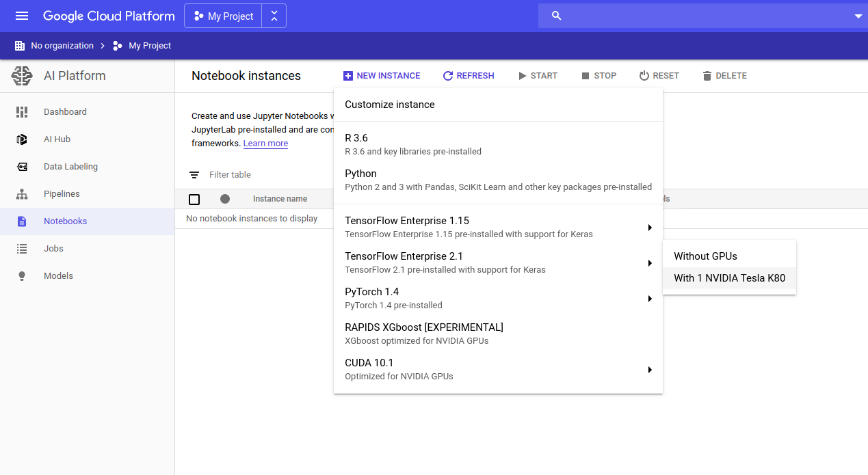Click the Notebooks document icon

pyautogui.click(x=22, y=221)
